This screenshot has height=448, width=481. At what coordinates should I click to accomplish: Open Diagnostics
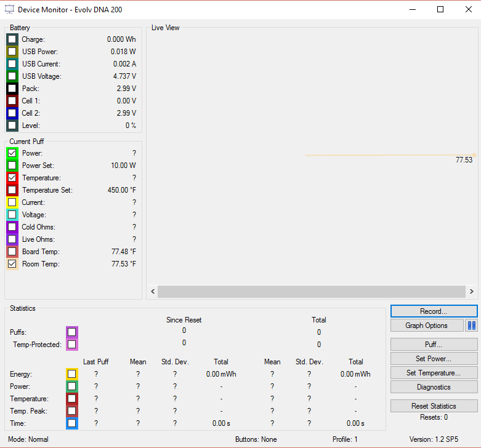[x=434, y=387]
